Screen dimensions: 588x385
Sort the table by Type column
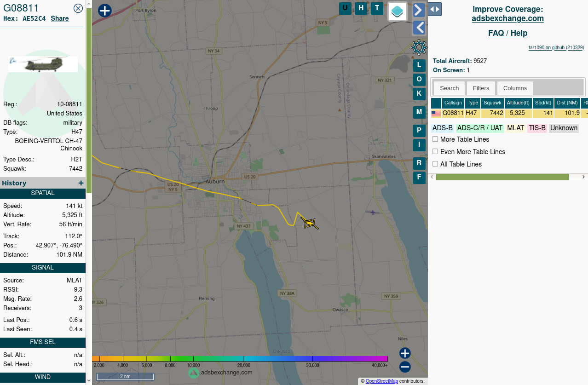point(473,103)
